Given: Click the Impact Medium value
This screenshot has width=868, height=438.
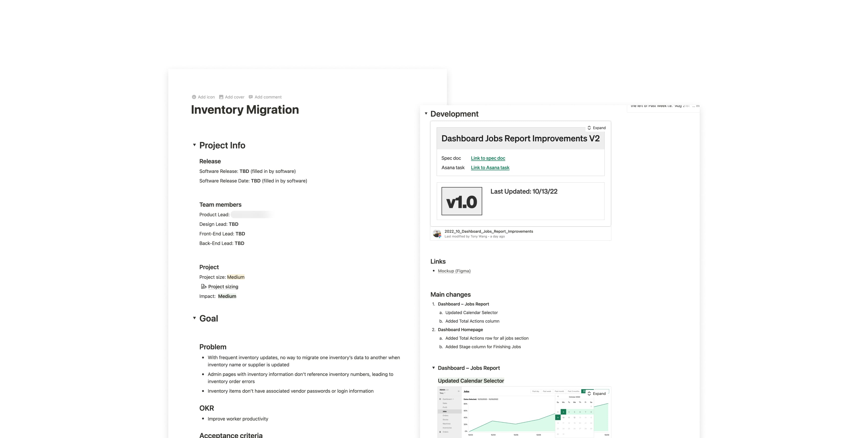Looking at the screenshot, I should pos(227,296).
